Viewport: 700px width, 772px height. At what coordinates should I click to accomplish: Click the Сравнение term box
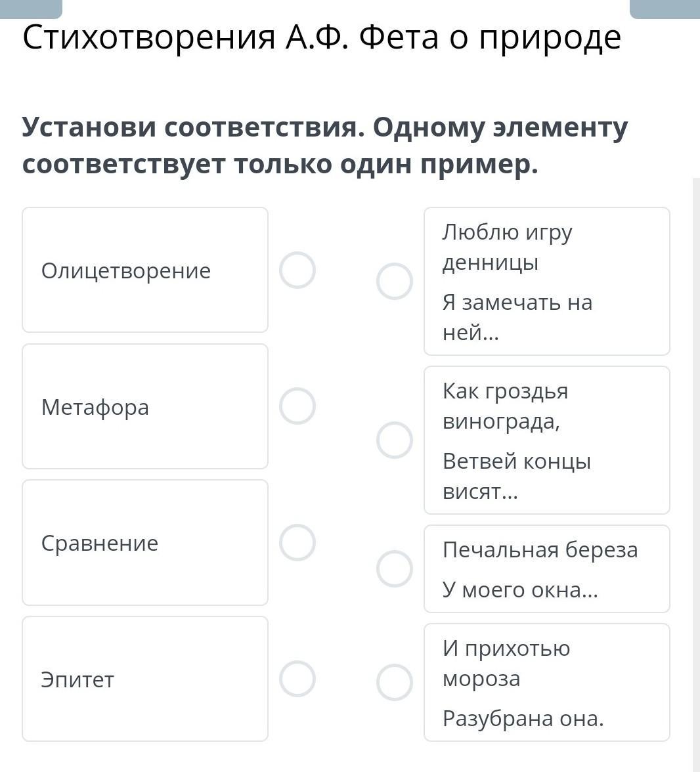coord(145,542)
